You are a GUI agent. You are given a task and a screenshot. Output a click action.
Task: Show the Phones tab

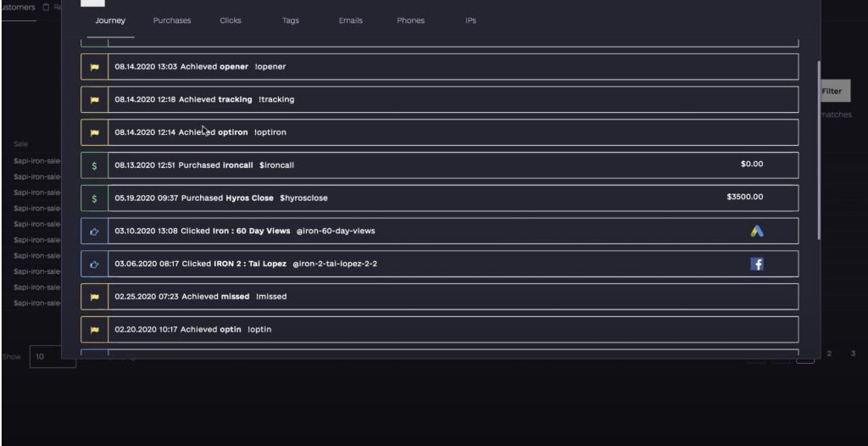coord(410,20)
